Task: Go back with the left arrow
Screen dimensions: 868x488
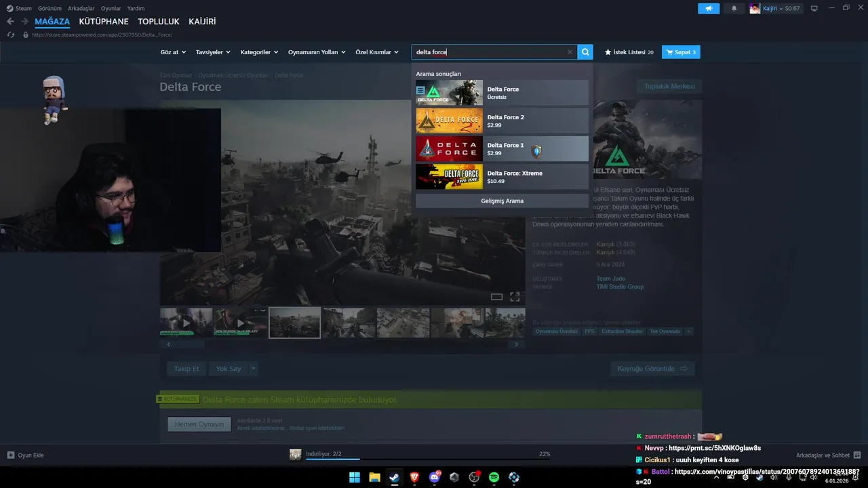Action: pyautogui.click(x=10, y=22)
